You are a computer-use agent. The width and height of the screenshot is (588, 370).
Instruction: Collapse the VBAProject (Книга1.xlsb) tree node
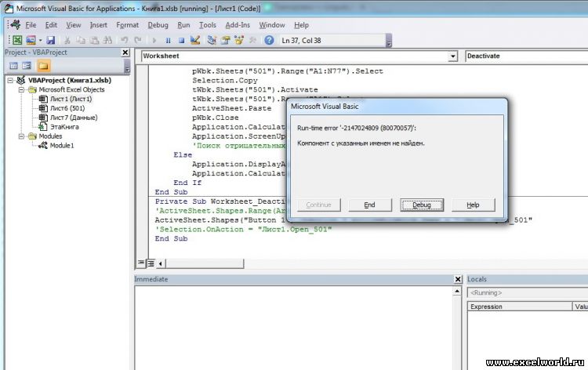pyautogui.click(x=9, y=80)
